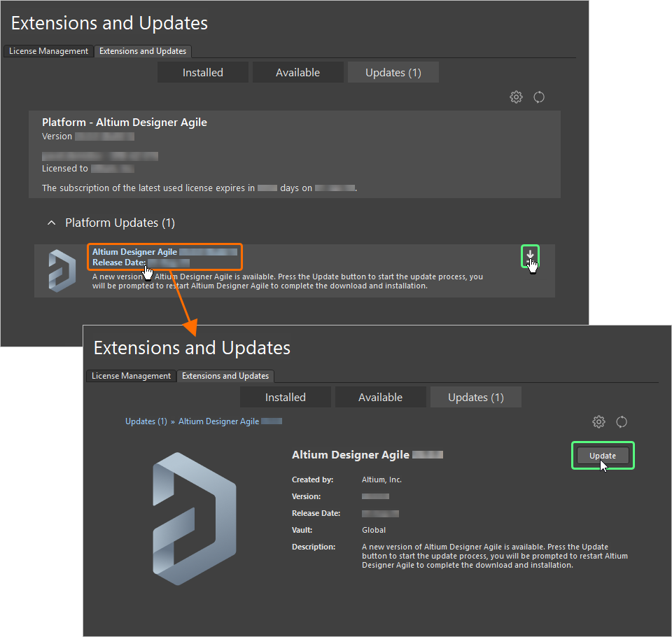Refresh extensions using the circular refresh icon
The height and width of the screenshot is (637, 672).
538,97
